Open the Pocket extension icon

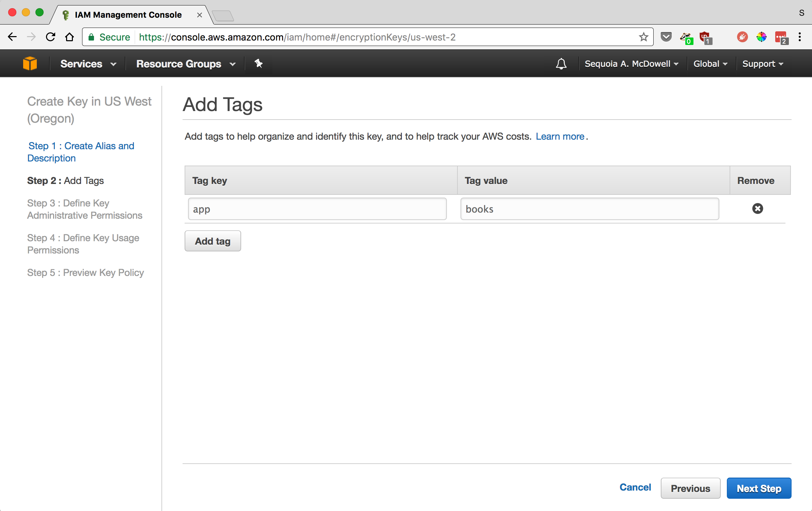click(666, 37)
